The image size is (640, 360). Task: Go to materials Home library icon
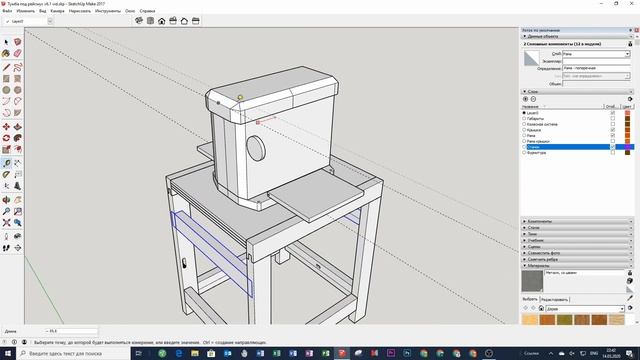coord(541,308)
